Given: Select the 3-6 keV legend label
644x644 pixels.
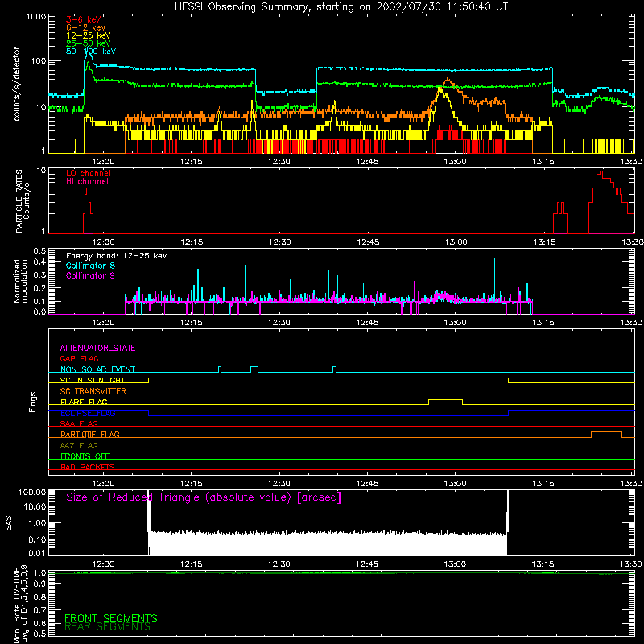Looking at the screenshot, I should 84,19.
